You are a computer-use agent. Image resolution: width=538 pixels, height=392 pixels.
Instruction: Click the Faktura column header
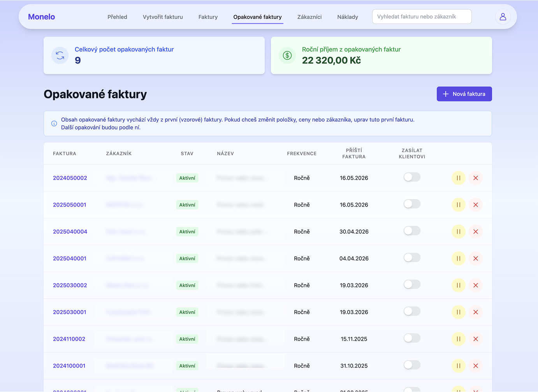[x=65, y=154]
